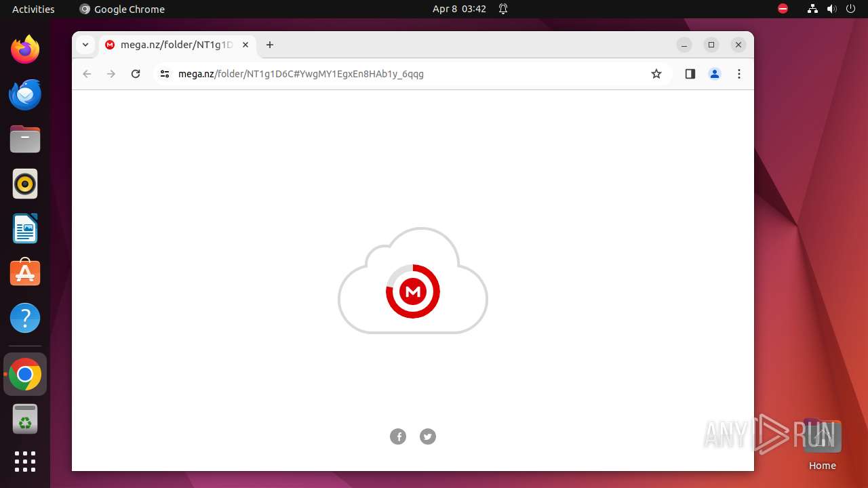The width and height of the screenshot is (868, 488).
Task: Reload the mega.nz page
Action: click(136, 74)
